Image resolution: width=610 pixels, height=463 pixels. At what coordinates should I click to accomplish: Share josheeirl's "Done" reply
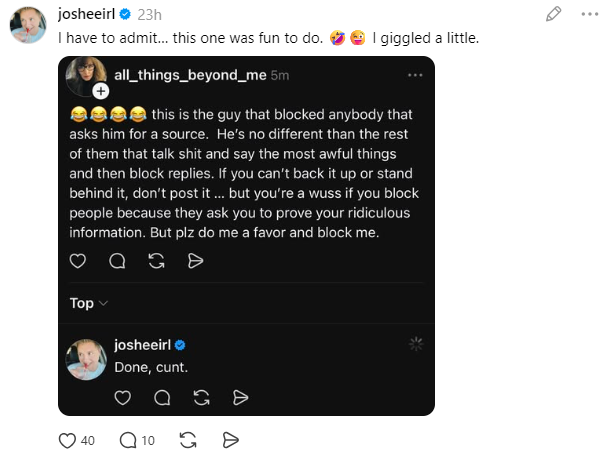point(240,397)
